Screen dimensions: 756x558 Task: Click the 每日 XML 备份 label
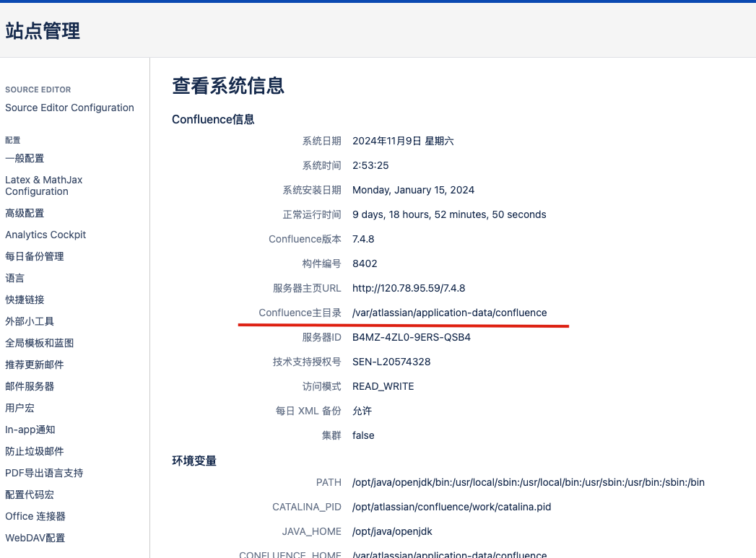(x=308, y=411)
